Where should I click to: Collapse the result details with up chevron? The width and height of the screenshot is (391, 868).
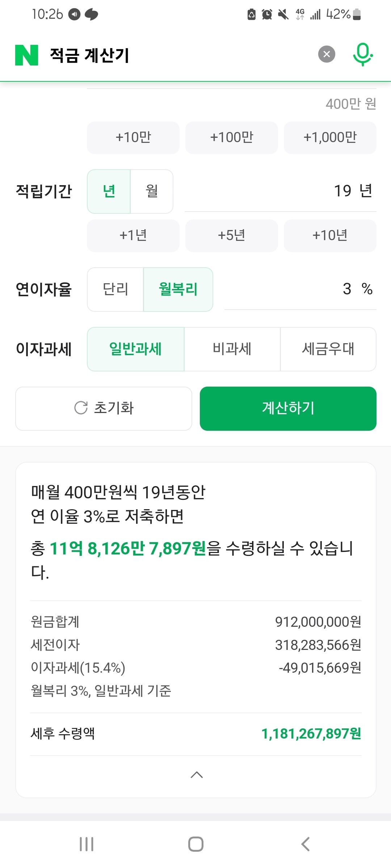[196, 775]
